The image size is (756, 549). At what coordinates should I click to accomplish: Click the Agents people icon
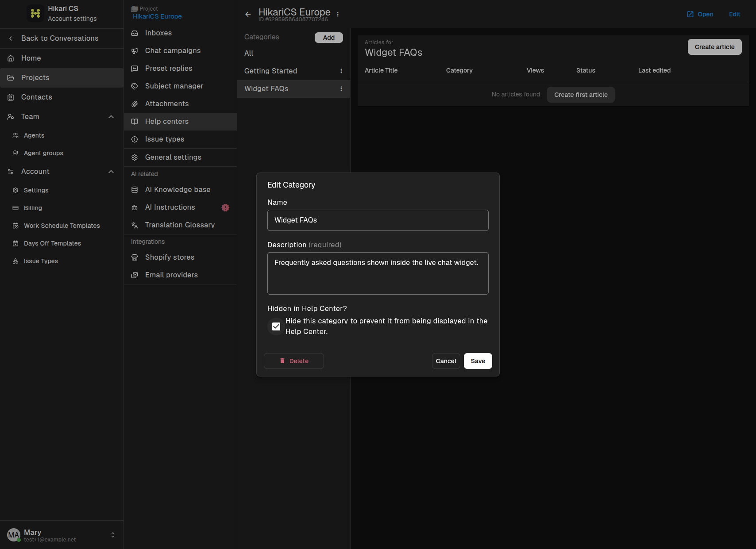[15, 135]
